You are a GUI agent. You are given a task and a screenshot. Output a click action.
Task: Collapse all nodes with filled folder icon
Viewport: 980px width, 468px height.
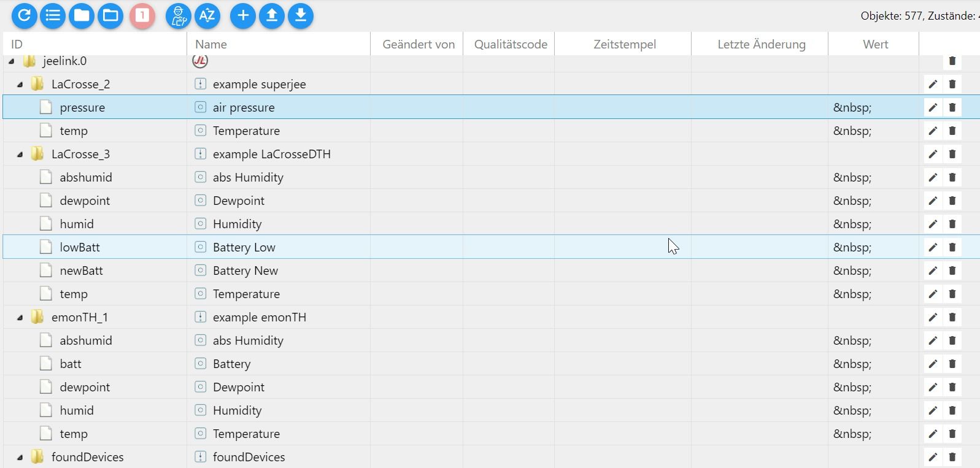click(x=82, y=15)
